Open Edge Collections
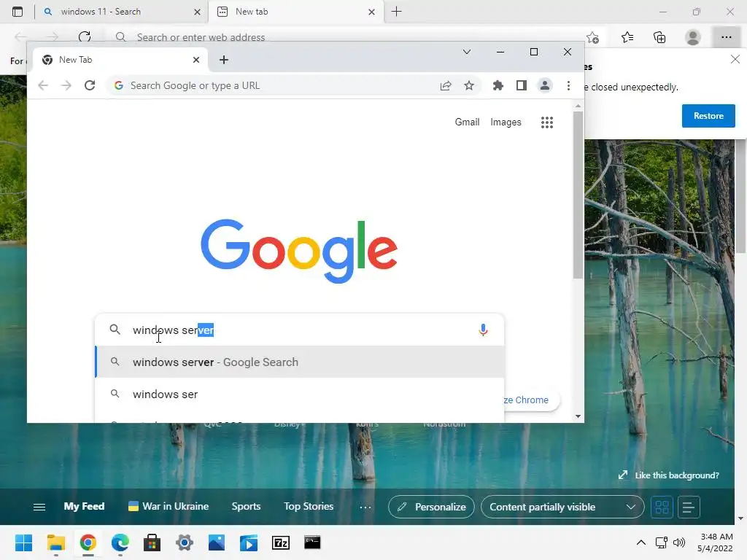This screenshot has width=747, height=560. pos(659,37)
